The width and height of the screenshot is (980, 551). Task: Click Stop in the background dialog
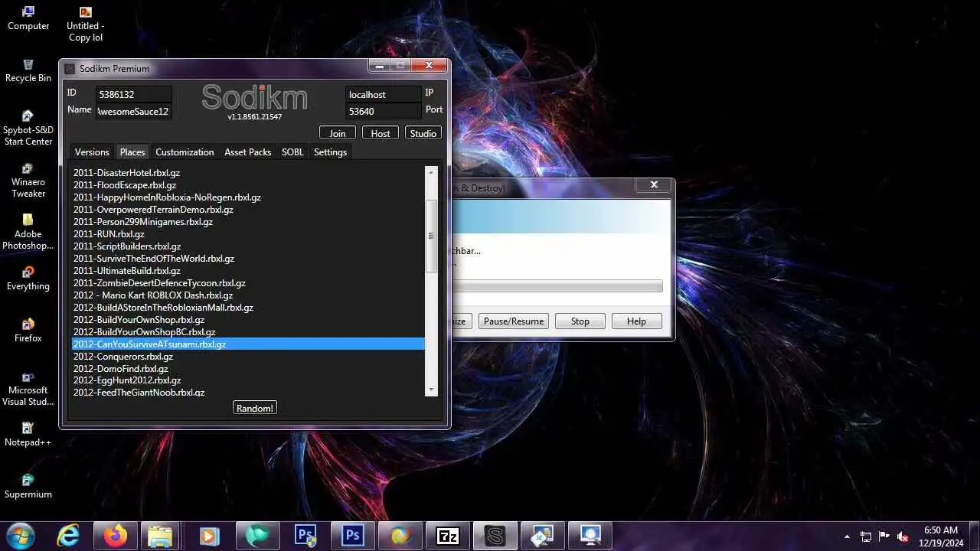click(580, 321)
